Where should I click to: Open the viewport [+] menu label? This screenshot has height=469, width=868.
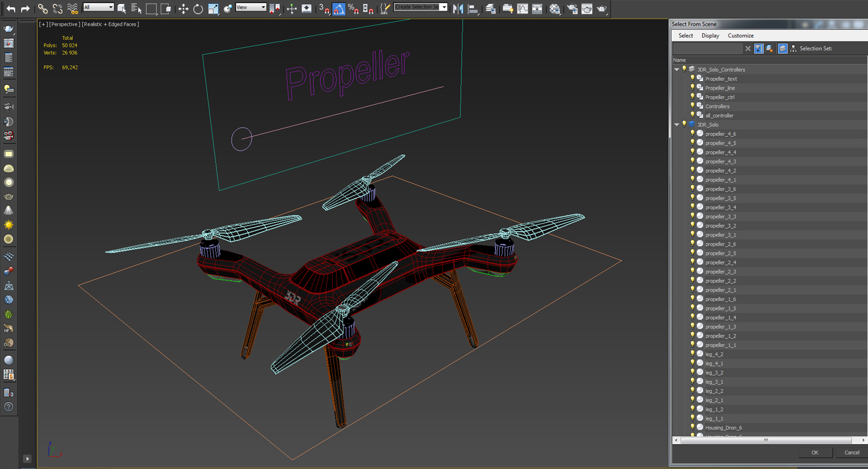click(43, 24)
